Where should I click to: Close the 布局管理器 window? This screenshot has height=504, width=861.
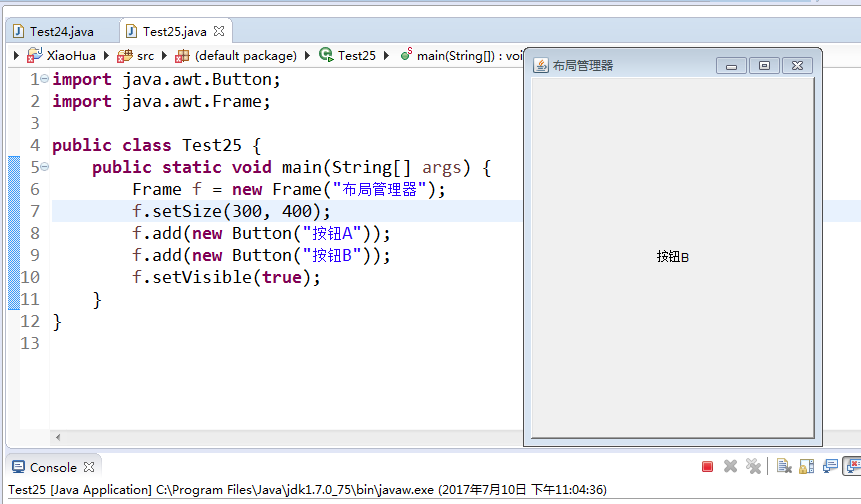click(x=797, y=66)
